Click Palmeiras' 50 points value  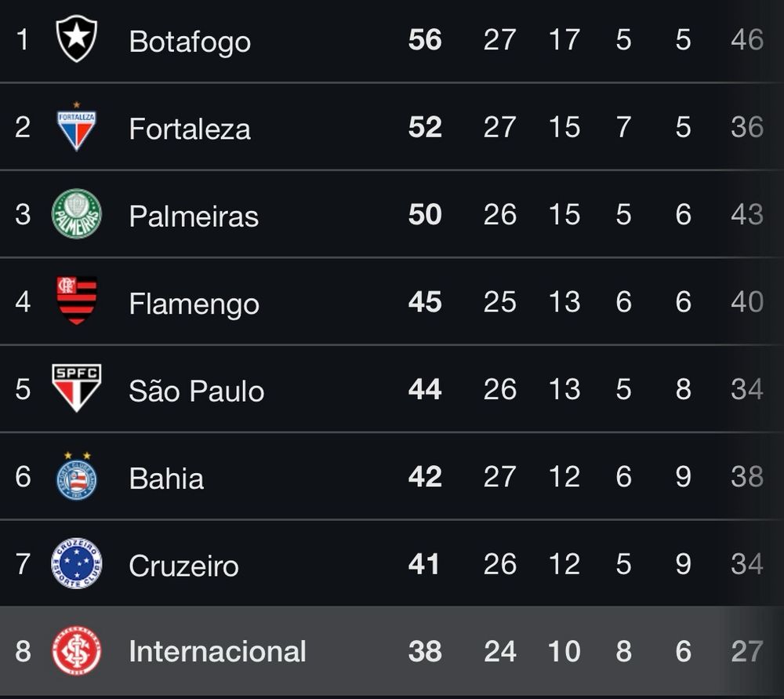pyautogui.click(x=425, y=215)
